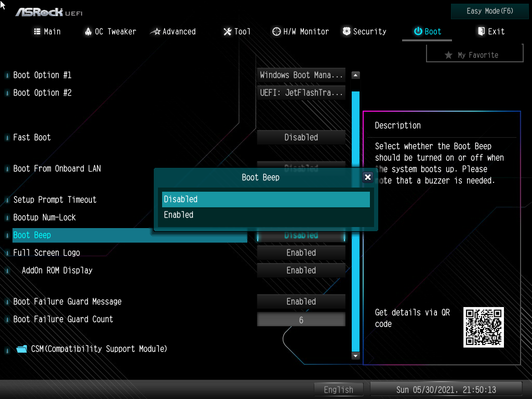Switch to Security tab
Image resolution: width=532 pixels, height=399 pixels.
364,32
